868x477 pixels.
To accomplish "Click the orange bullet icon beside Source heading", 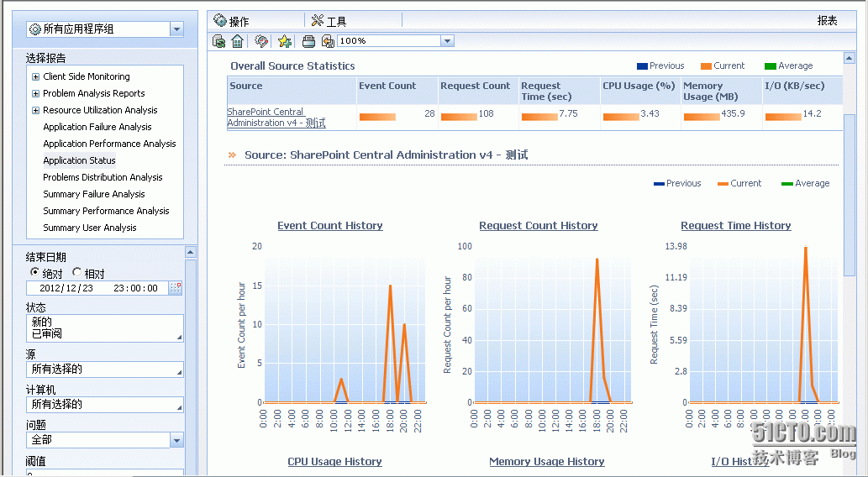I will click(232, 155).
